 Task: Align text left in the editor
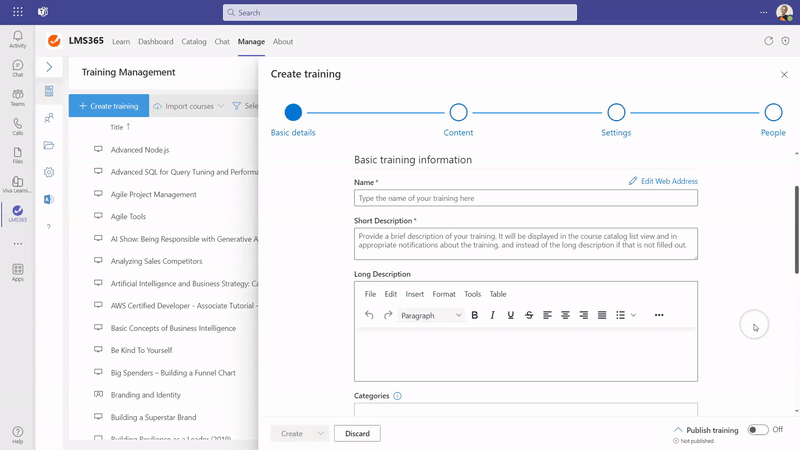pyautogui.click(x=547, y=315)
